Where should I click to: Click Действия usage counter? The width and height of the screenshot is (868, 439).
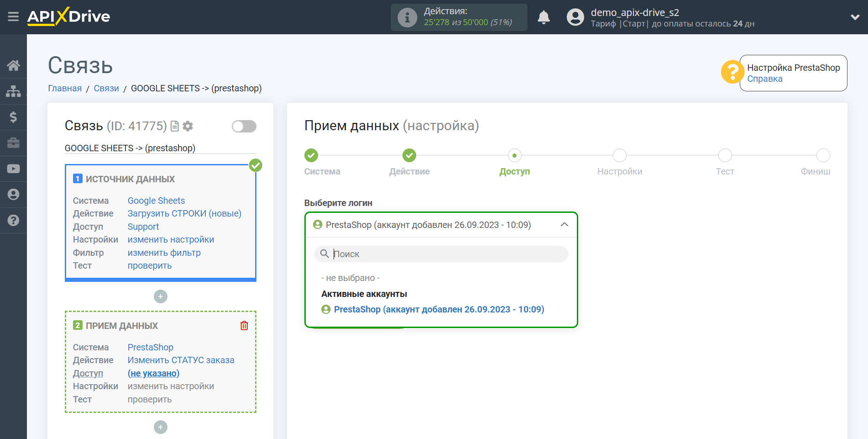459,17
